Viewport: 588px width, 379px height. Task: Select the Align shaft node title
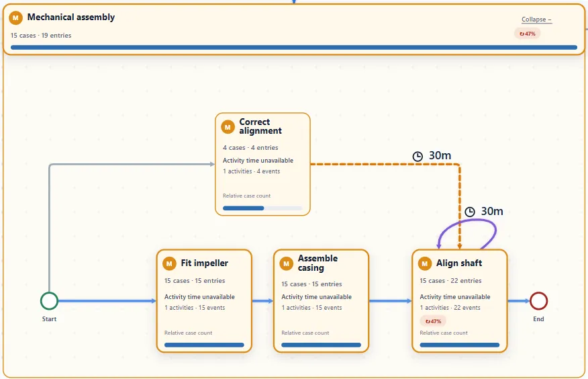click(459, 263)
